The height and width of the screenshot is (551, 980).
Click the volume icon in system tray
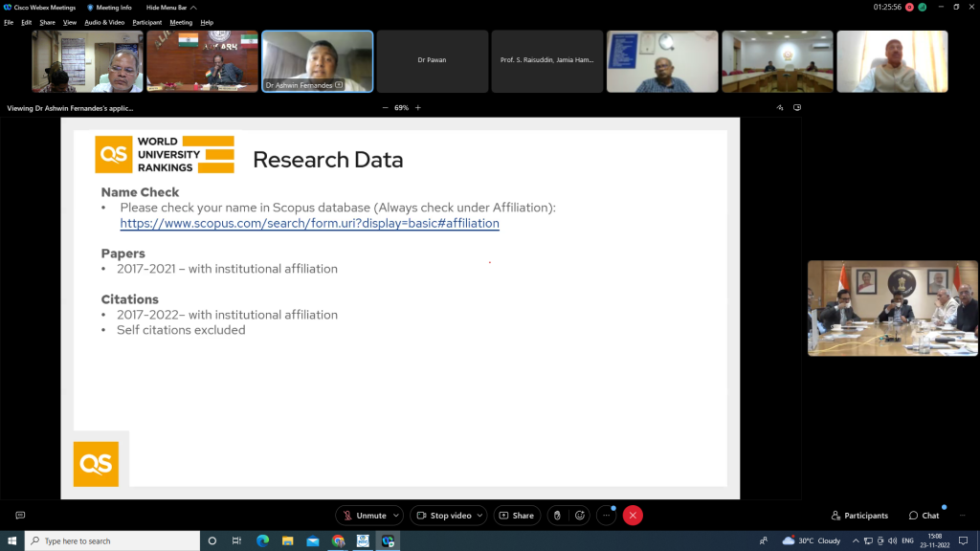point(893,541)
